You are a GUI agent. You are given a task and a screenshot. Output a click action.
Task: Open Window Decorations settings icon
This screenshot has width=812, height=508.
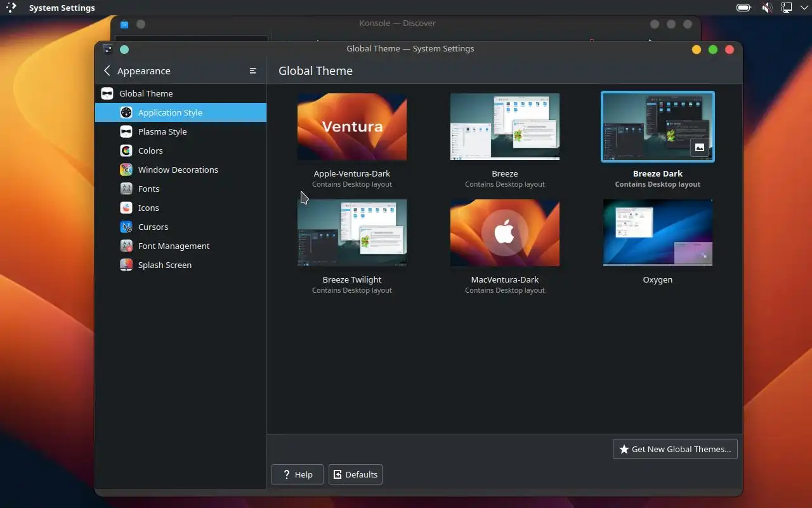[x=126, y=170]
